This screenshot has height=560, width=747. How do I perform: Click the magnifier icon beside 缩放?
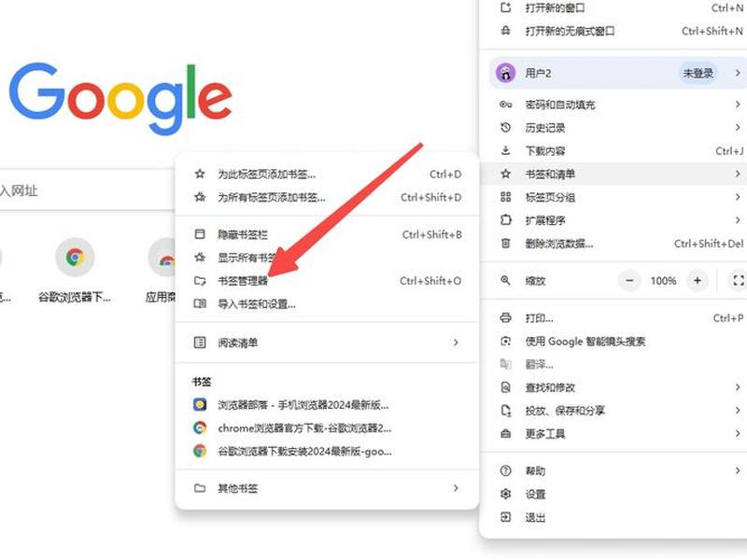[x=505, y=281]
